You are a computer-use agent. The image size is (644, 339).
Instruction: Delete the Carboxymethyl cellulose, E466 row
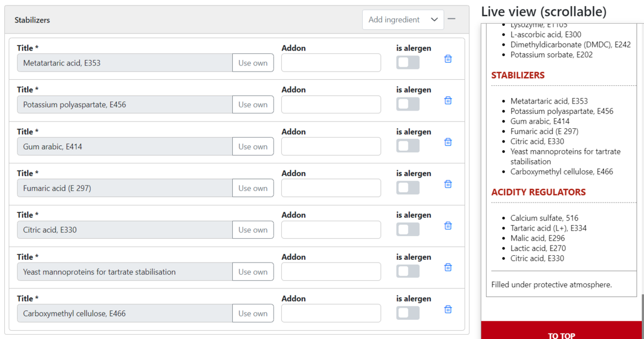(448, 309)
